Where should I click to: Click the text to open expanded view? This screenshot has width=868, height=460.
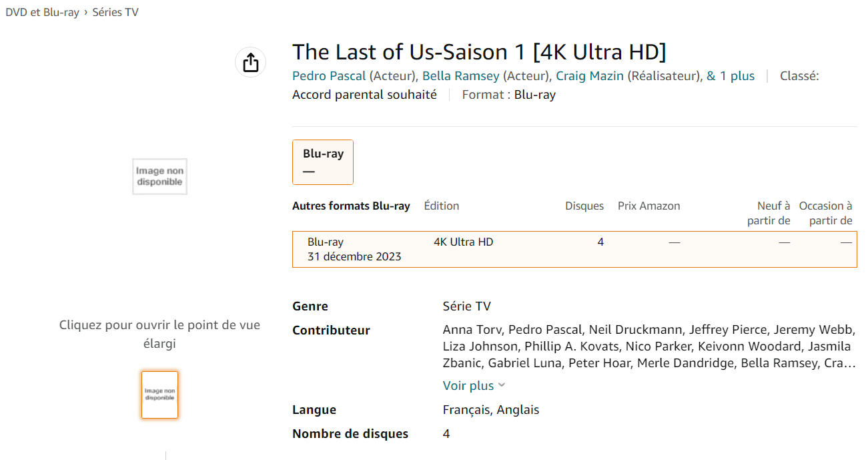(x=159, y=334)
